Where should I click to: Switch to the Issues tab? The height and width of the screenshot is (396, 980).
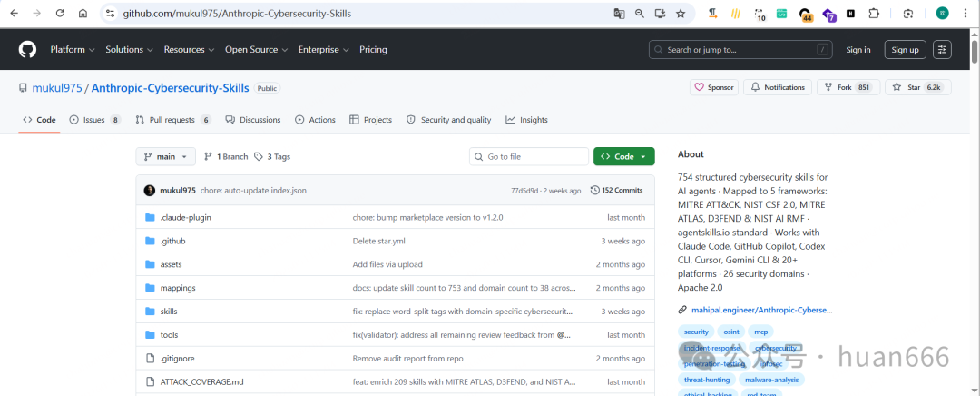click(x=95, y=120)
